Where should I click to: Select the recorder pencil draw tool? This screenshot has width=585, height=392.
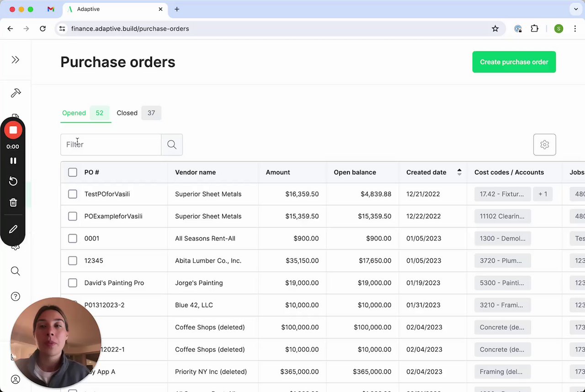point(13,229)
